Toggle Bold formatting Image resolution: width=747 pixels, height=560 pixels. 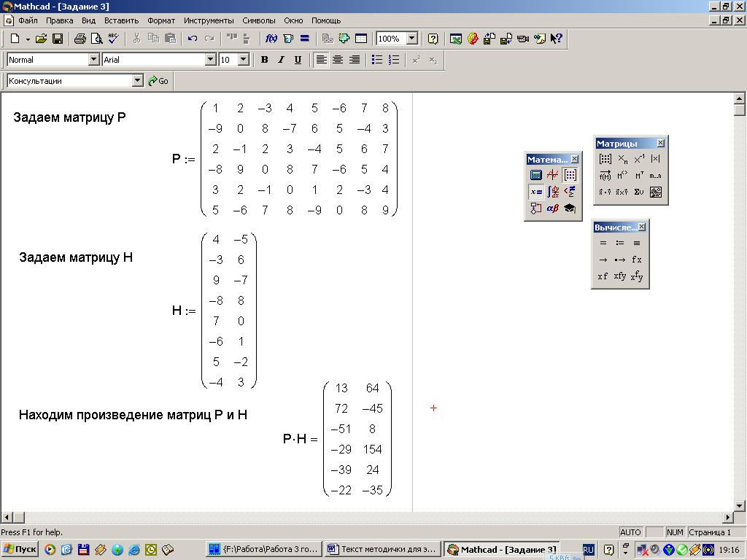[264, 60]
